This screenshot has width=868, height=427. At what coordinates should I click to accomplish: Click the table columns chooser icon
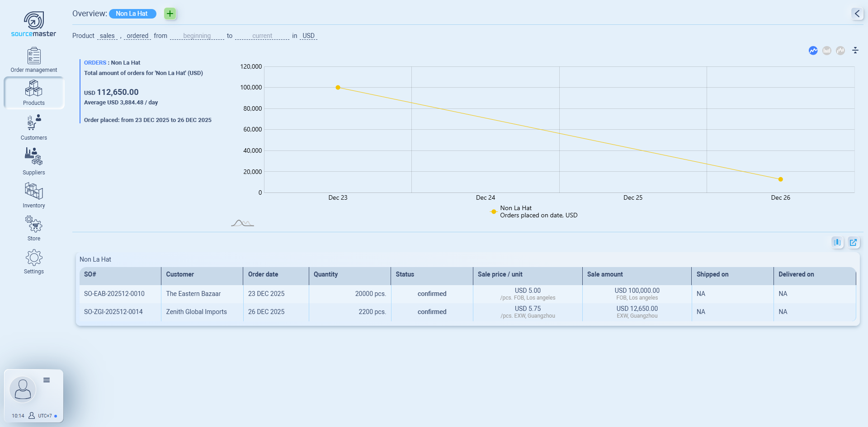pyautogui.click(x=837, y=243)
